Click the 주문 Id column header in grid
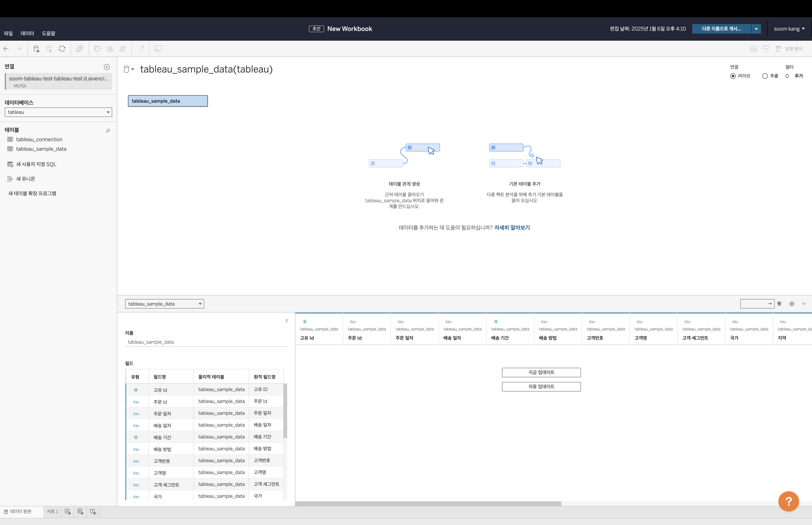Viewport: 812px width, 525px height. (367, 329)
